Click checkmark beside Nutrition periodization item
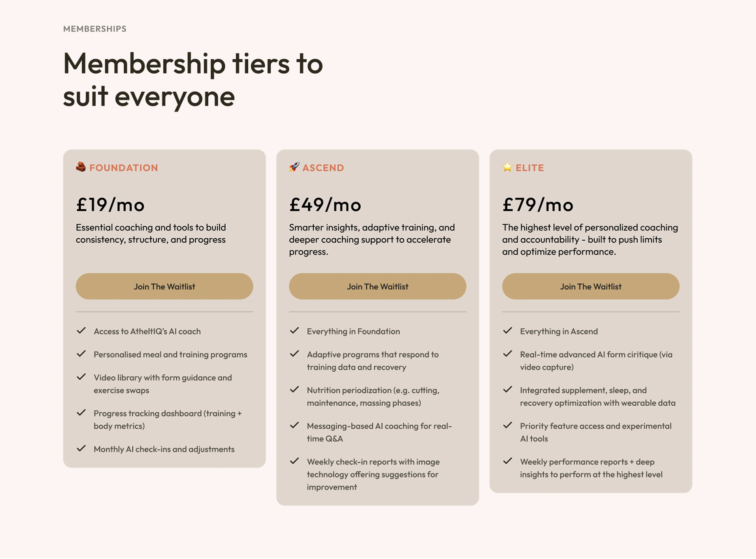756x559 pixels. (x=294, y=390)
